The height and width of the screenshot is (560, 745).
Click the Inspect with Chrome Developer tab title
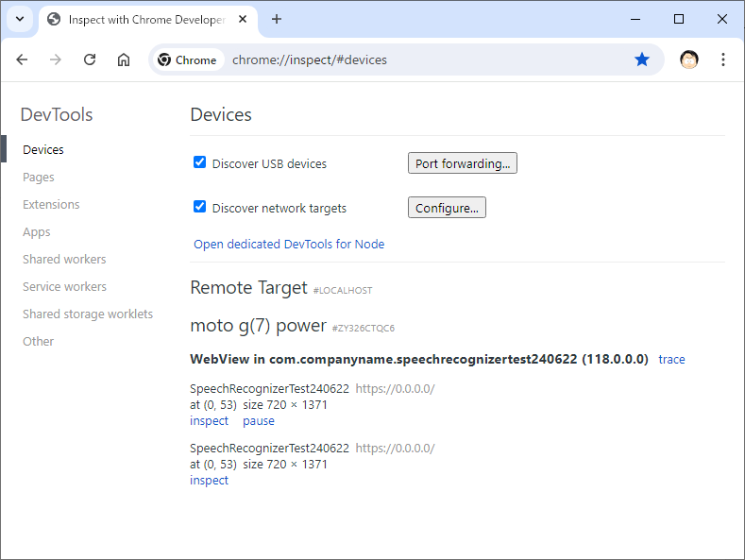coord(146,20)
